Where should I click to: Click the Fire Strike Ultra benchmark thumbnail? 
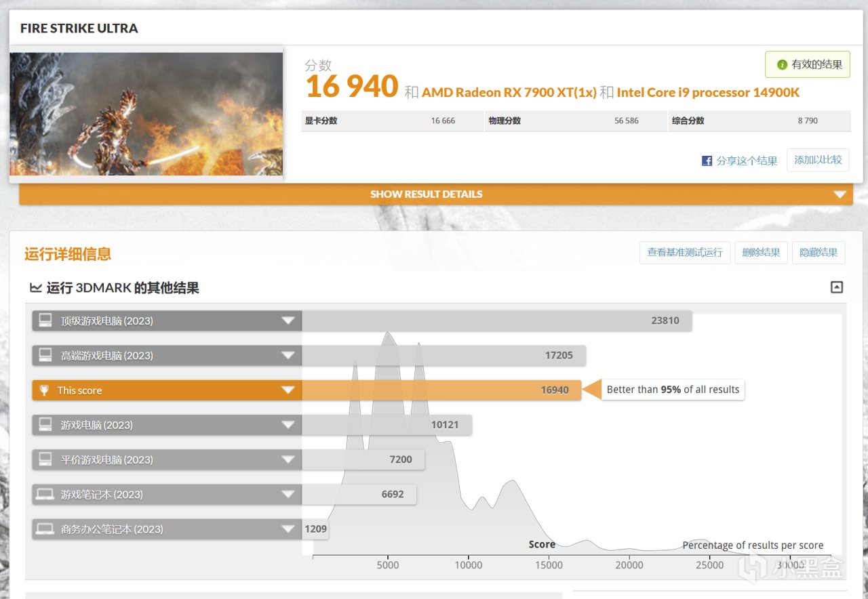tap(146, 114)
